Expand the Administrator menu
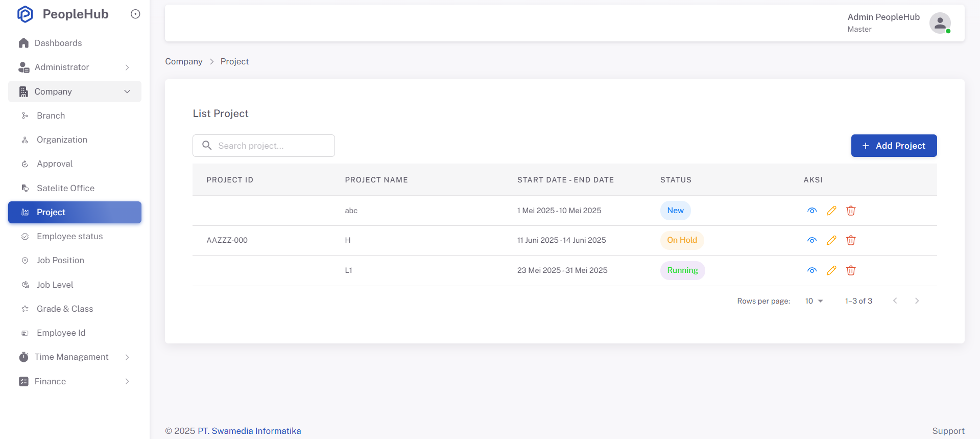Viewport: 980px width, 439px height. (75, 67)
